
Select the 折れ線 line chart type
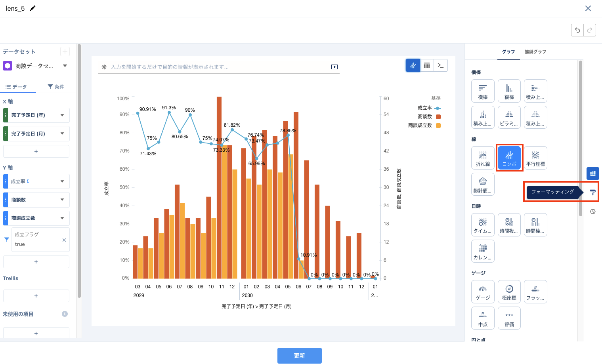[483, 158]
